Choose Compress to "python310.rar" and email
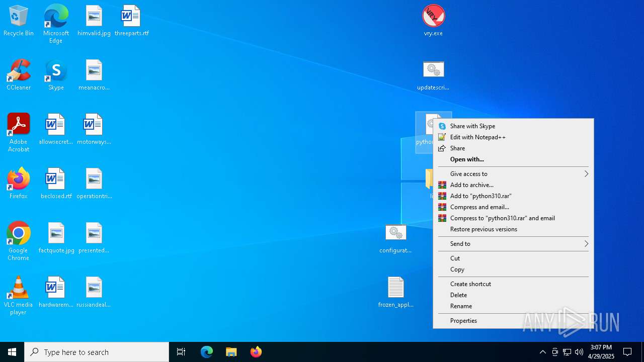Viewport: 644px width, 362px height. pyautogui.click(x=513, y=218)
